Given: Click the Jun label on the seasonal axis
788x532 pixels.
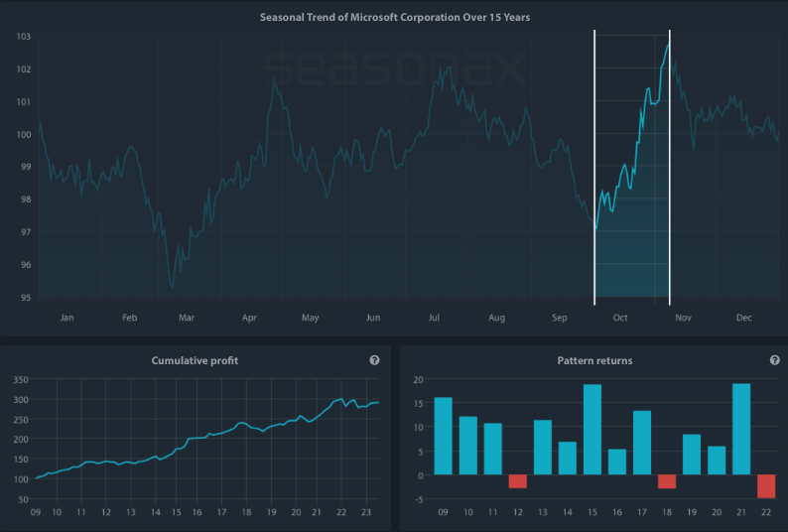Looking at the screenshot, I should click(373, 318).
